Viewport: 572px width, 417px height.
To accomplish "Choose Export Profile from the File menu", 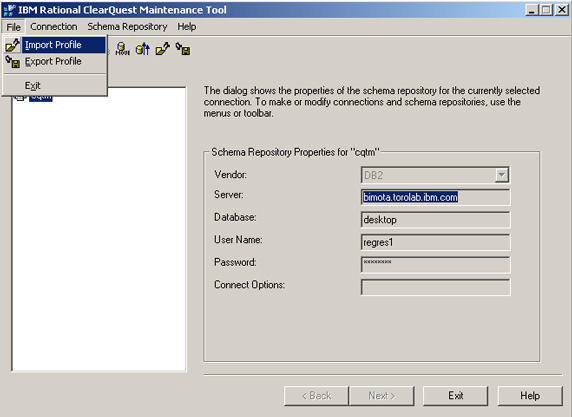I will pos(54,62).
